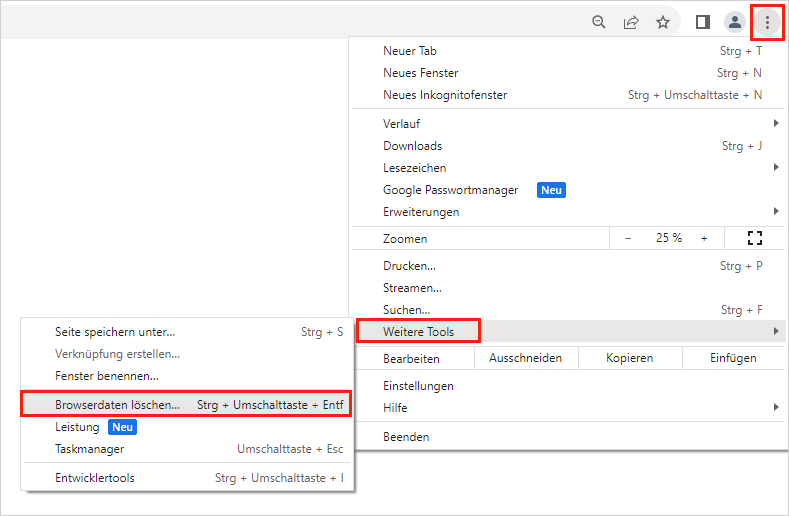Open Entwicklertools from the submenu

tap(95, 478)
